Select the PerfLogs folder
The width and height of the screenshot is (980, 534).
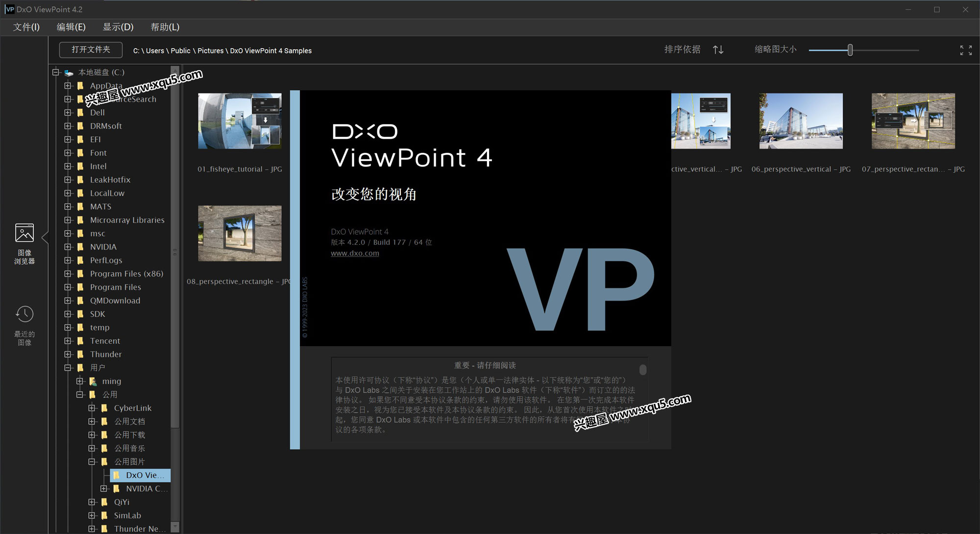(x=106, y=260)
